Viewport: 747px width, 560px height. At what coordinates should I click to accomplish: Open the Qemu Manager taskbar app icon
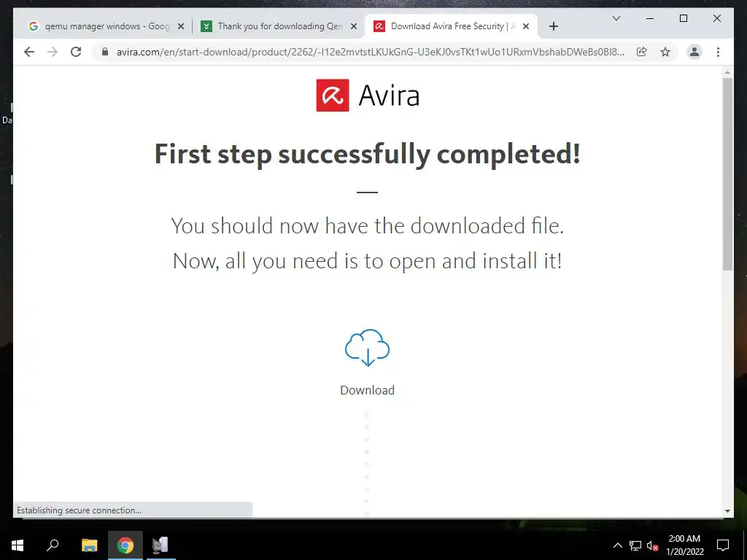pos(160,545)
